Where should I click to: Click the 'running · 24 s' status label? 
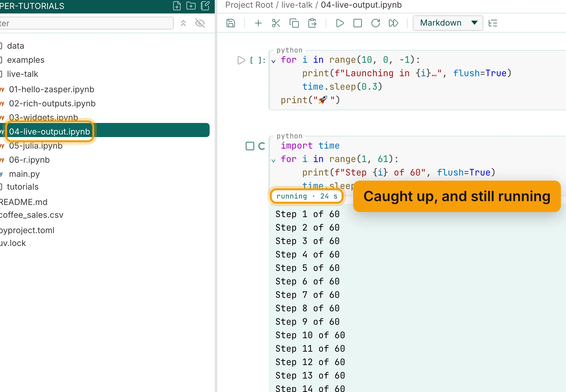coord(307,196)
